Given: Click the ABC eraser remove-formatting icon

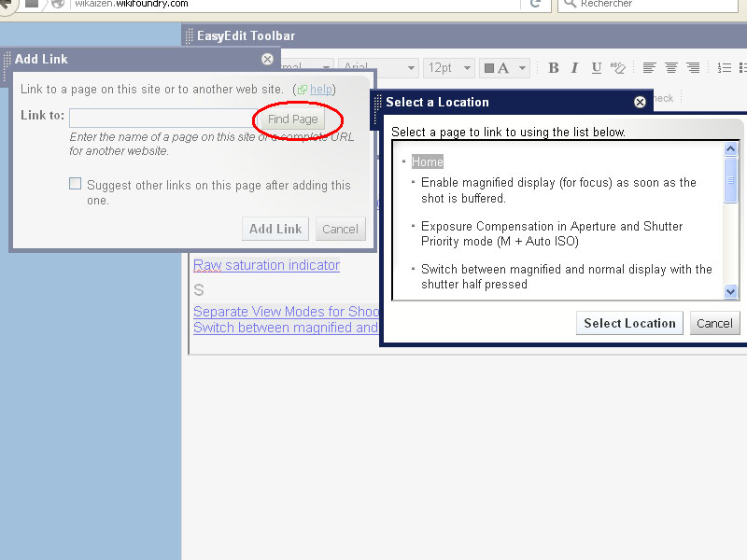Looking at the screenshot, I should coord(617,68).
